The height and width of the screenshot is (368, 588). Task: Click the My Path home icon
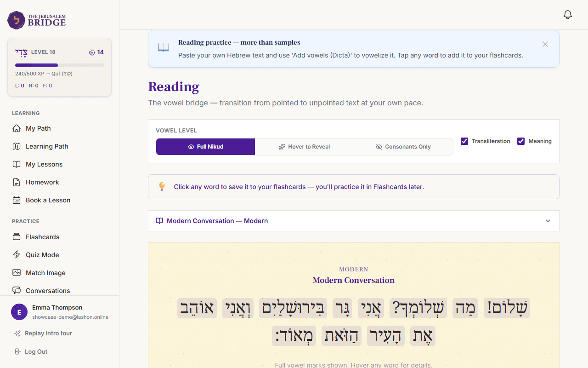click(x=17, y=128)
